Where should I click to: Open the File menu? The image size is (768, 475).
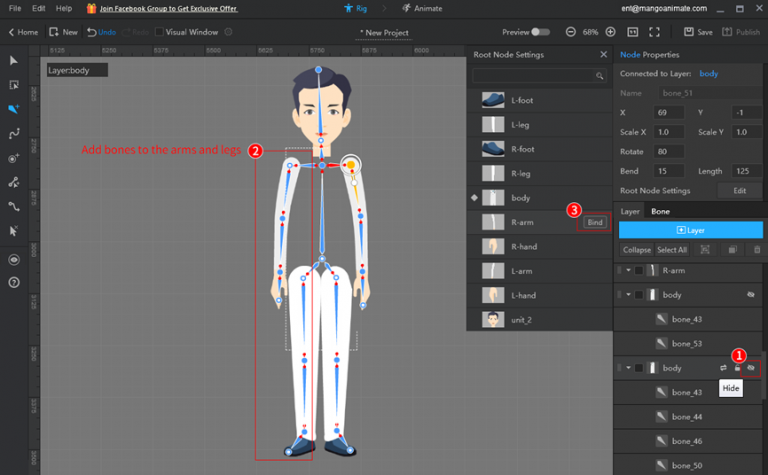click(15, 8)
